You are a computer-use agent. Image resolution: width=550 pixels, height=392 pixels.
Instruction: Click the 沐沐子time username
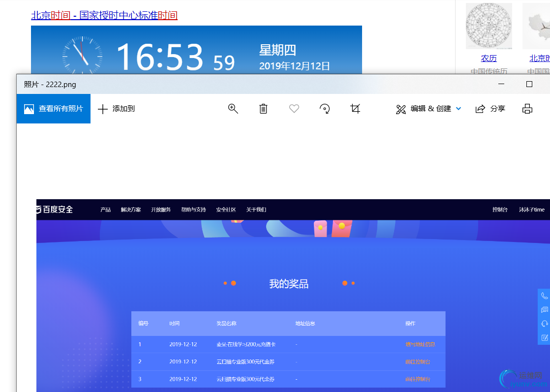coord(532,210)
